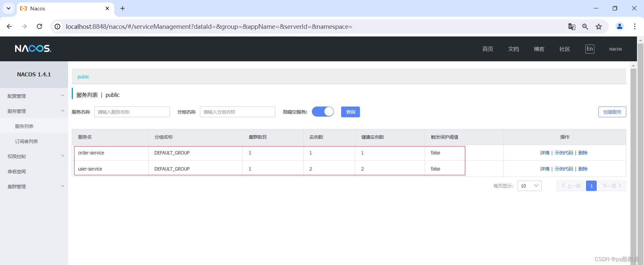The width and height of the screenshot is (644, 265).
Task: Open the nacos user menu
Action: pyautogui.click(x=615, y=49)
